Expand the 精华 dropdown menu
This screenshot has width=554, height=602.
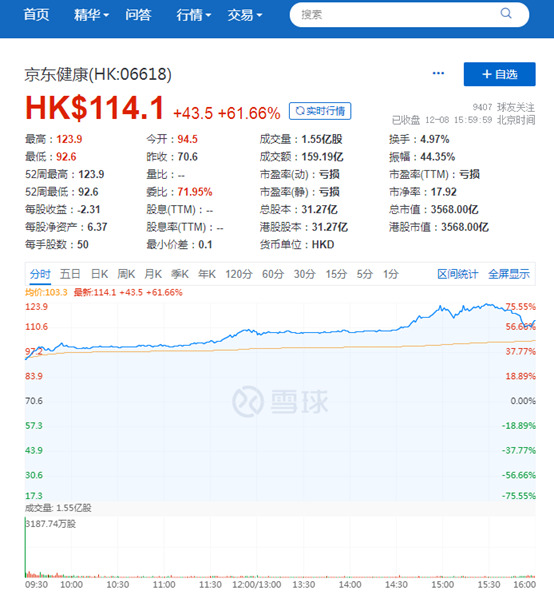pyautogui.click(x=91, y=15)
